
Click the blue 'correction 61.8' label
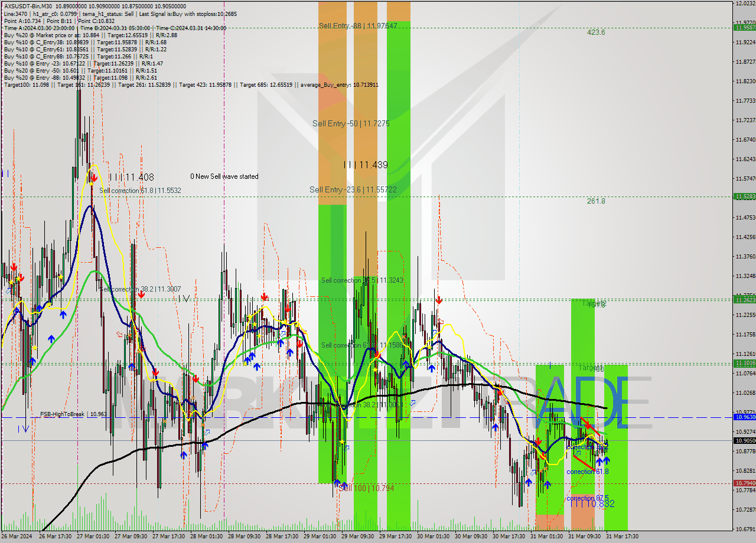click(587, 472)
